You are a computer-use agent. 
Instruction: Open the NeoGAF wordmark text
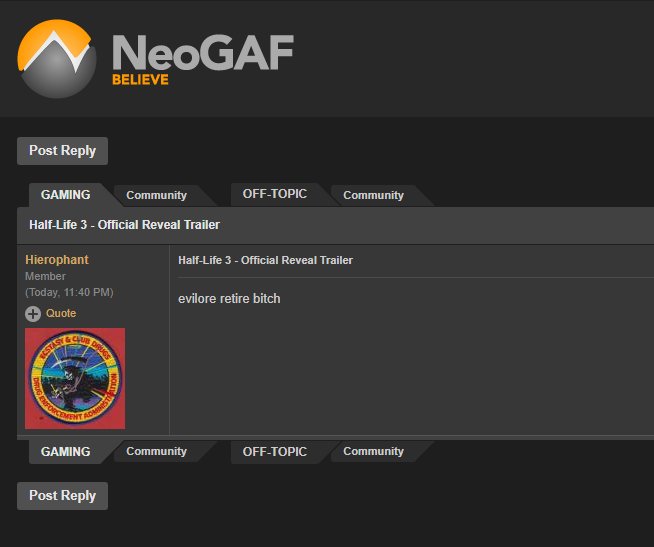point(203,52)
